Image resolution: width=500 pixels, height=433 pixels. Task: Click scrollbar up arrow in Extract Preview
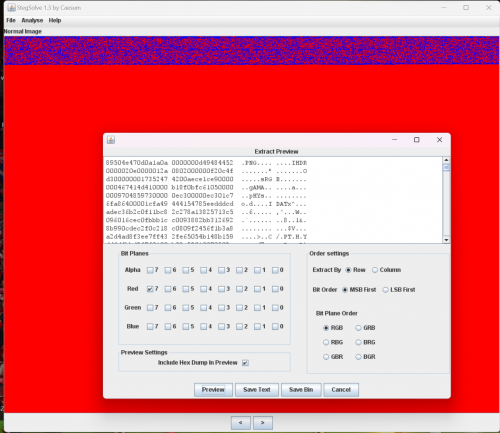[446, 160]
